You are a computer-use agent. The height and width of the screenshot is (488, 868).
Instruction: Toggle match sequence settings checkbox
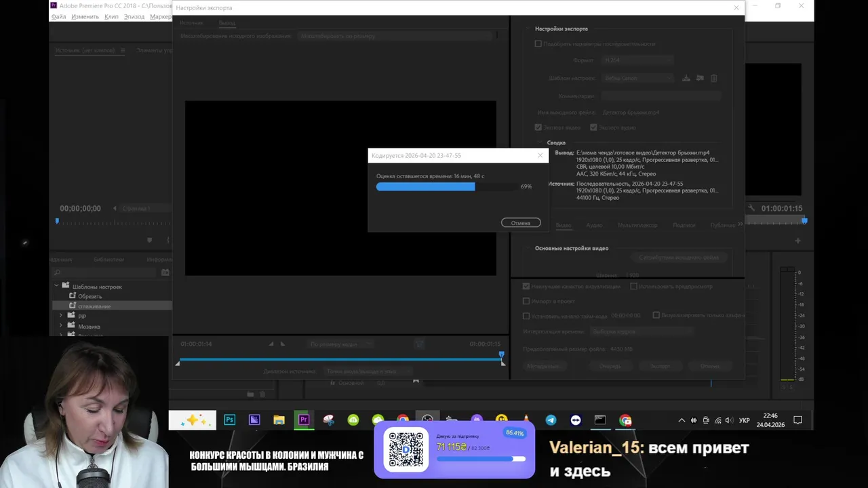[538, 43]
